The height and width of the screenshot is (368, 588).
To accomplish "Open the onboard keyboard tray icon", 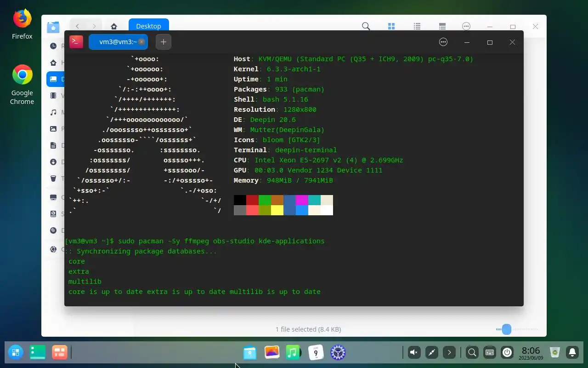I will (489, 352).
